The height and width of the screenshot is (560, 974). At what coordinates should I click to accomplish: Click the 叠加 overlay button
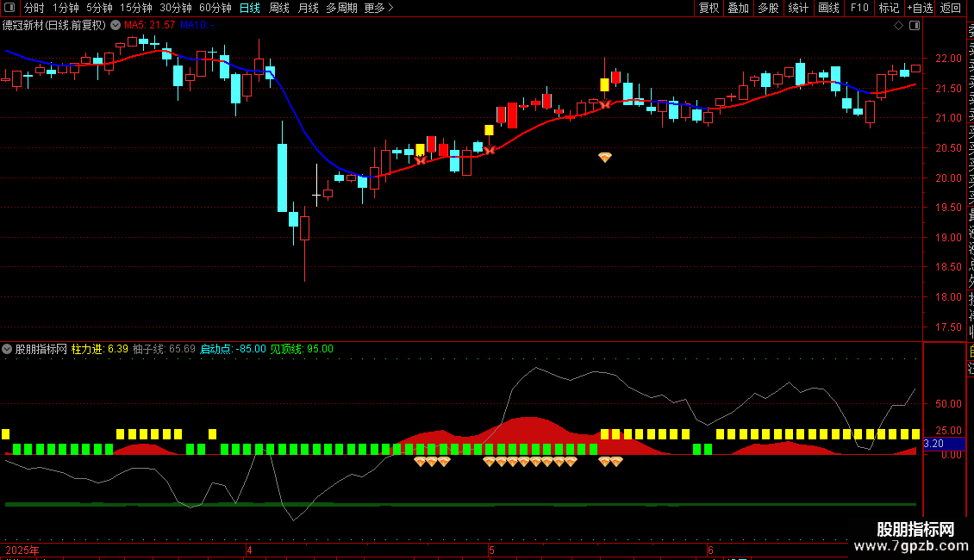tap(739, 8)
